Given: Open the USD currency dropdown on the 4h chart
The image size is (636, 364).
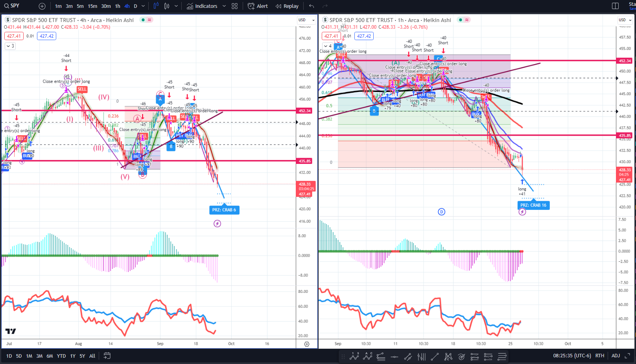Looking at the screenshot, I should [x=306, y=20].
